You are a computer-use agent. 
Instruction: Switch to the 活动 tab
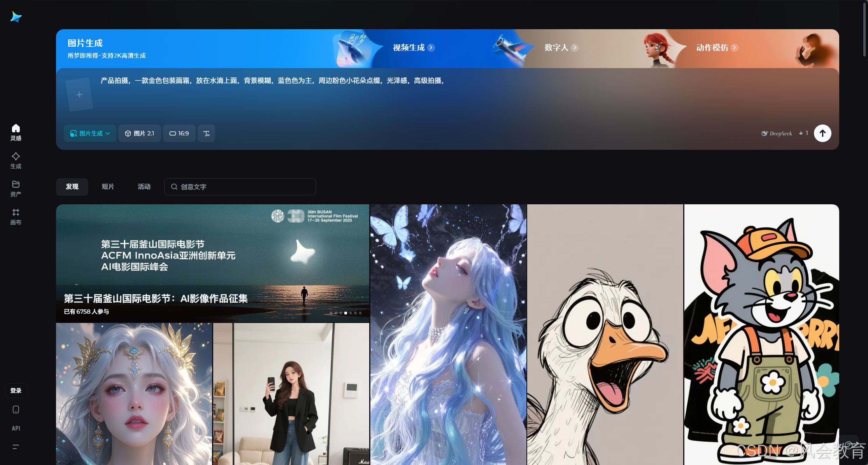click(x=144, y=187)
